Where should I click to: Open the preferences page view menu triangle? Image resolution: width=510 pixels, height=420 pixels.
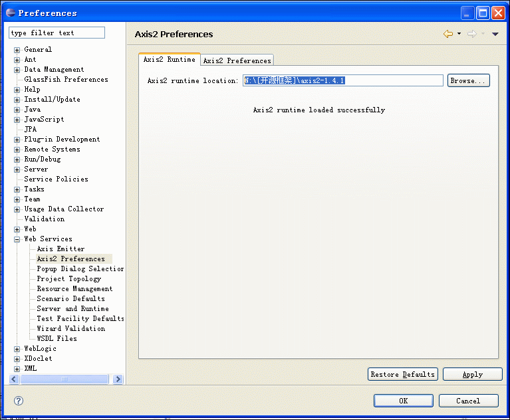[x=495, y=34]
